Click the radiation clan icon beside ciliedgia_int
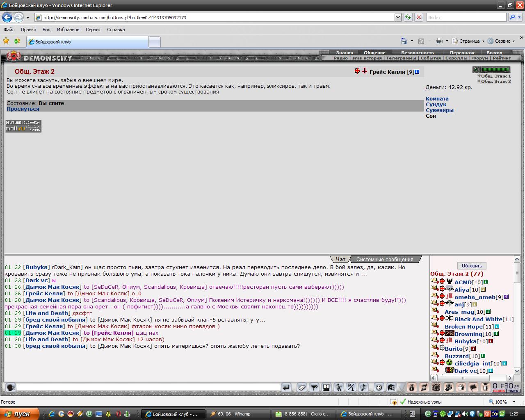Screen dimensions: 525x420 pos(450,363)
